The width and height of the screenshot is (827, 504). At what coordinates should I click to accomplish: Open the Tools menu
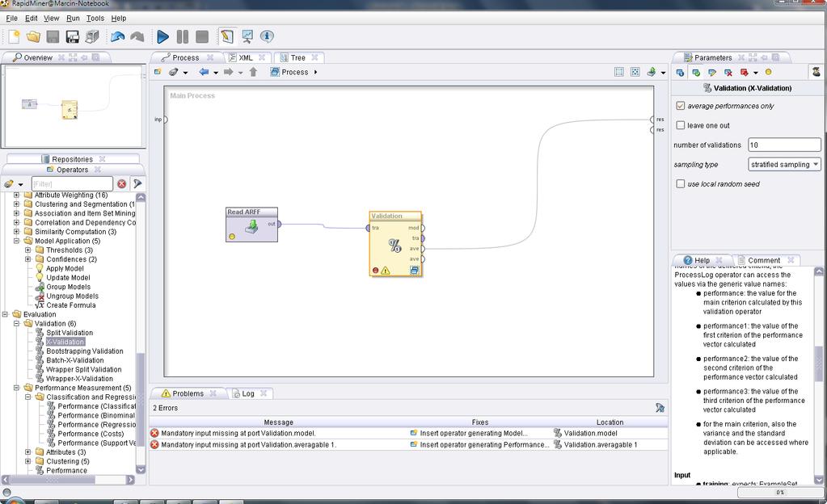(x=95, y=18)
